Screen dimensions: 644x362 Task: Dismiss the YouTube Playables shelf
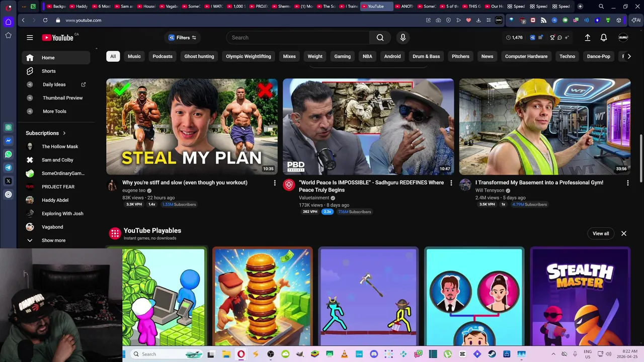[624, 233]
